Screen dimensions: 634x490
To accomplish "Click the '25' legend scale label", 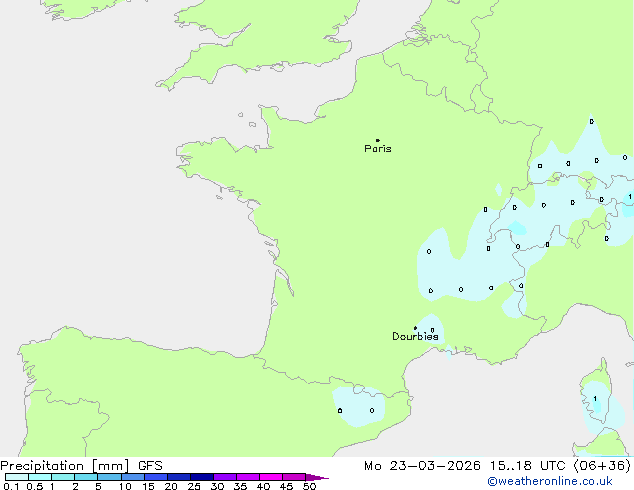I will tap(194, 486).
